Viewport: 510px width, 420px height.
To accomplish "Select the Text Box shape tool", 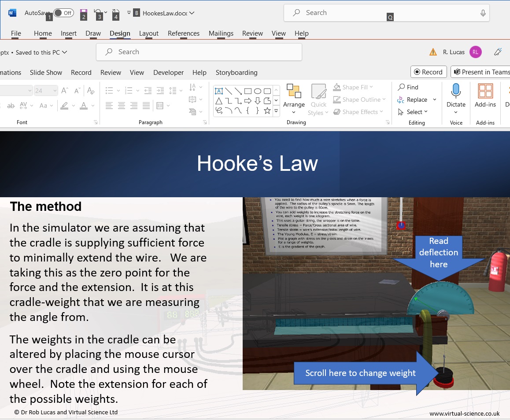I will (218, 91).
